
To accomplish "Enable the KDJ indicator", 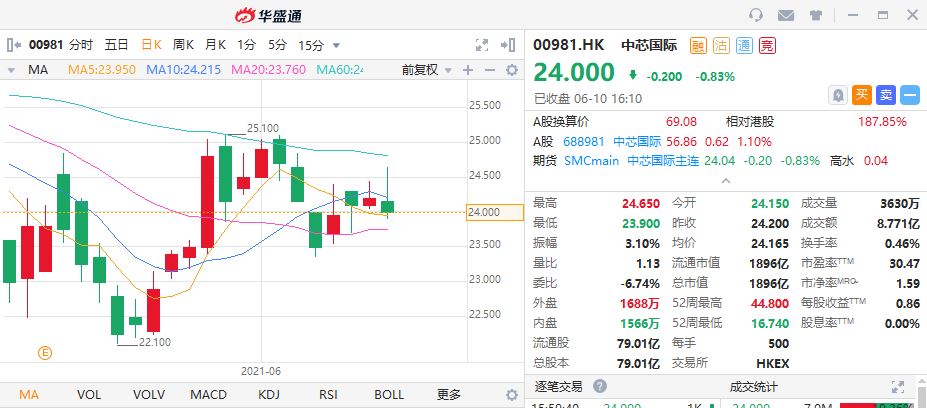I will (x=269, y=394).
